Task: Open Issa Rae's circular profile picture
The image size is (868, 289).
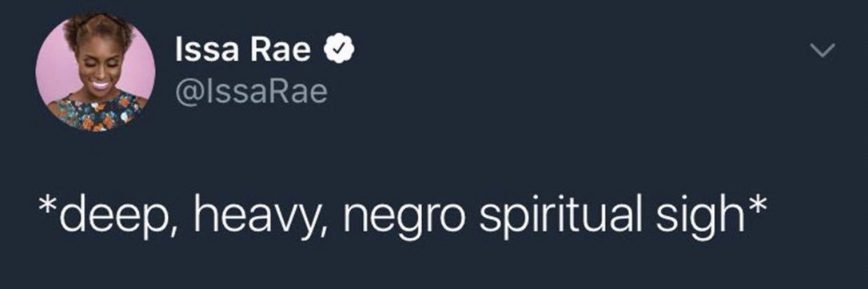Action: coord(96,71)
